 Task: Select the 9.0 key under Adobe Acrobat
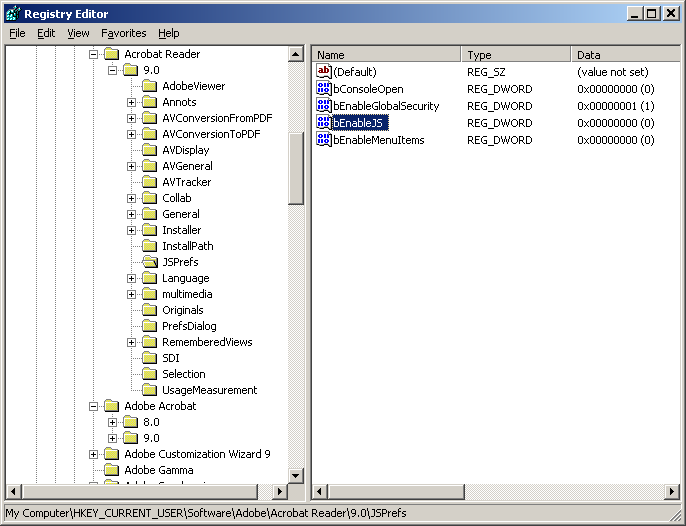click(151, 438)
